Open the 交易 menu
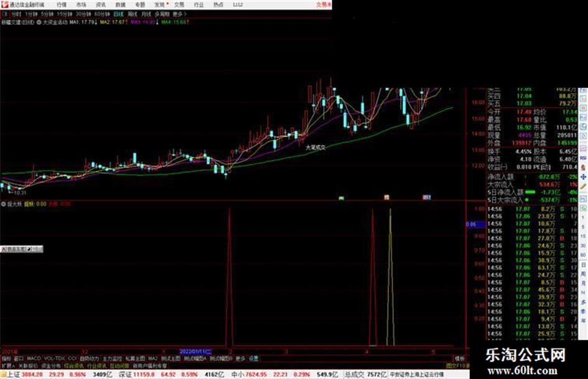Image resolution: width=588 pixels, height=379 pixels. click(179, 5)
